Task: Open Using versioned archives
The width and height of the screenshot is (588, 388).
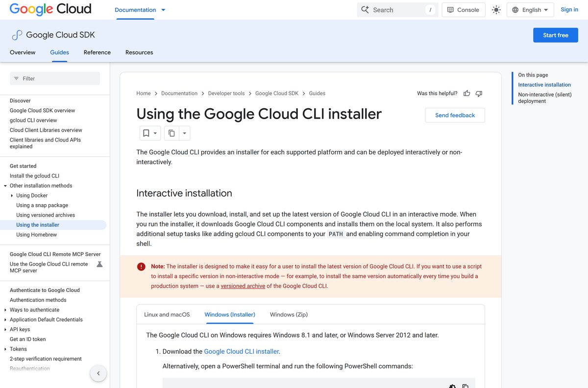Action: click(46, 215)
